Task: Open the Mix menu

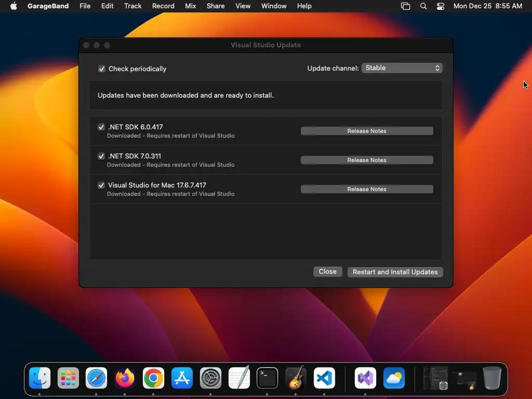Action: point(190,6)
